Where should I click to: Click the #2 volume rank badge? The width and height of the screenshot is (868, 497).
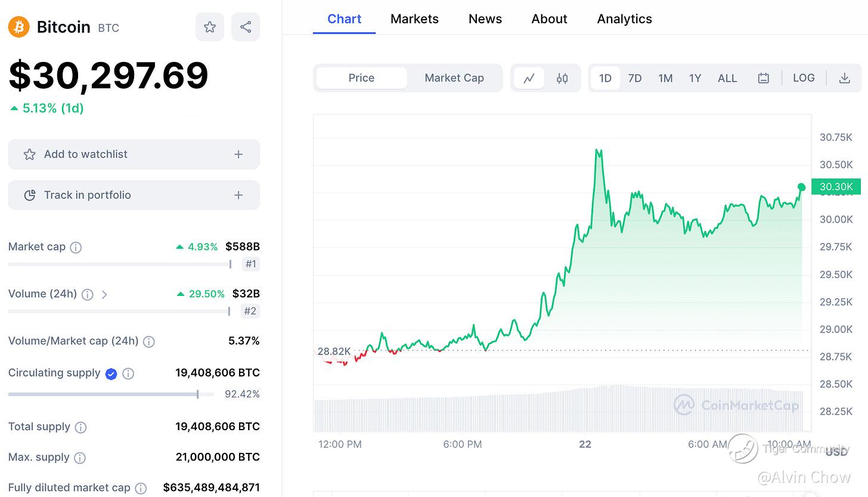(x=250, y=311)
